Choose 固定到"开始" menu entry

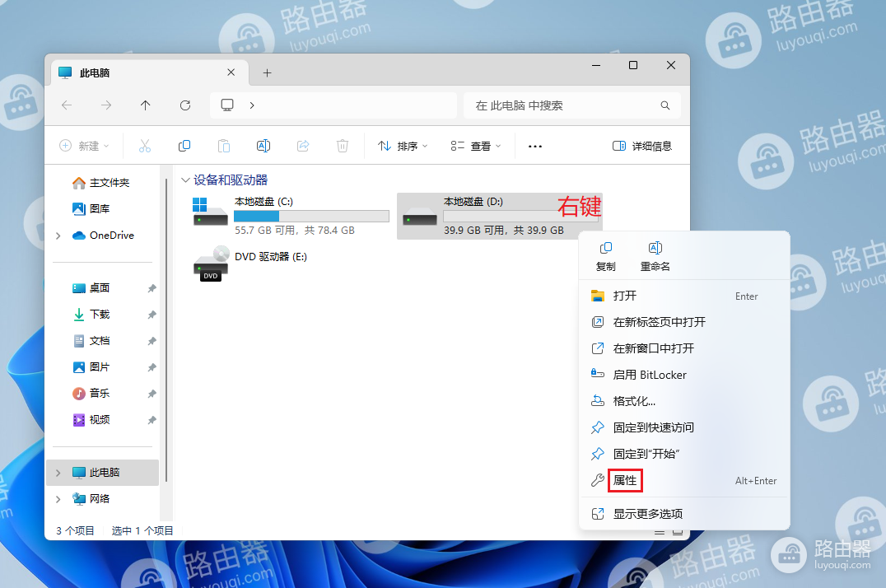[x=683, y=454]
